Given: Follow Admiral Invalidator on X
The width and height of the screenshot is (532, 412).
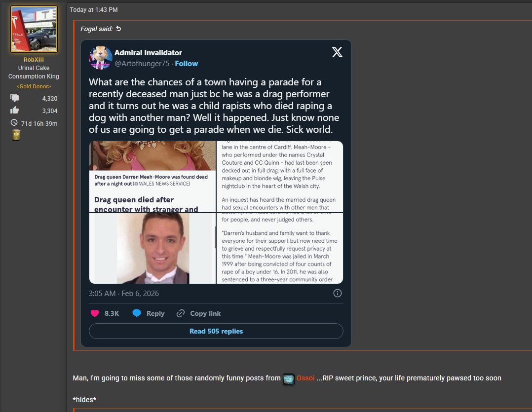Looking at the screenshot, I should 186,64.
